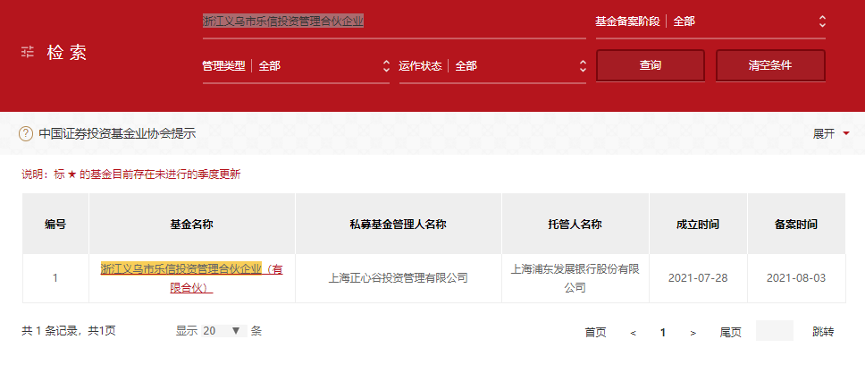Click the 查询 search button
866x366 pixels.
[x=650, y=65]
